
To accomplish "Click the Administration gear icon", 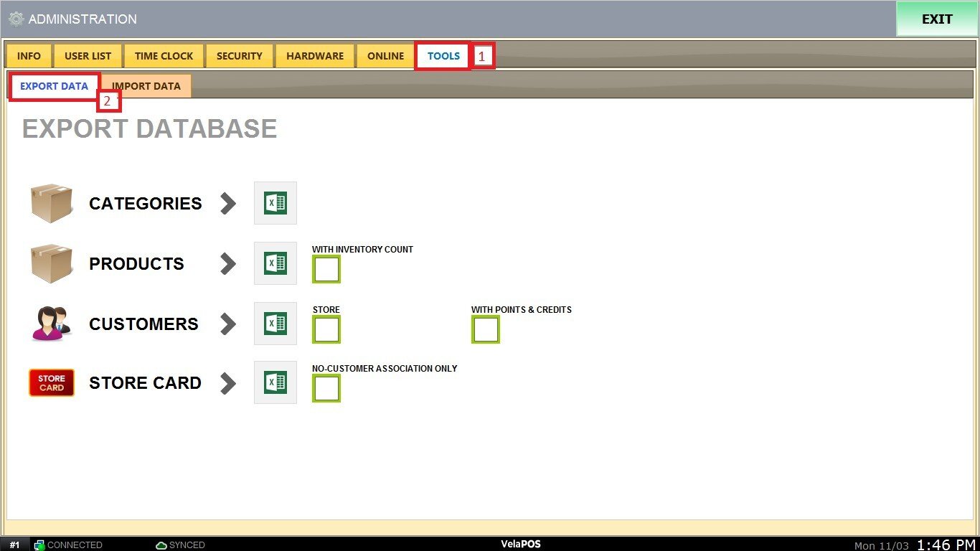I will point(17,19).
